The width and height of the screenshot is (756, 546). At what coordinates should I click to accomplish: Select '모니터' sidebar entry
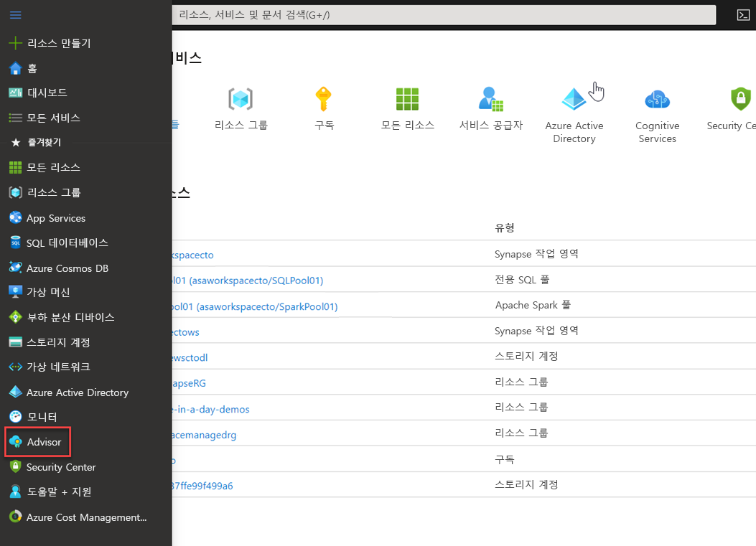pos(42,416)
